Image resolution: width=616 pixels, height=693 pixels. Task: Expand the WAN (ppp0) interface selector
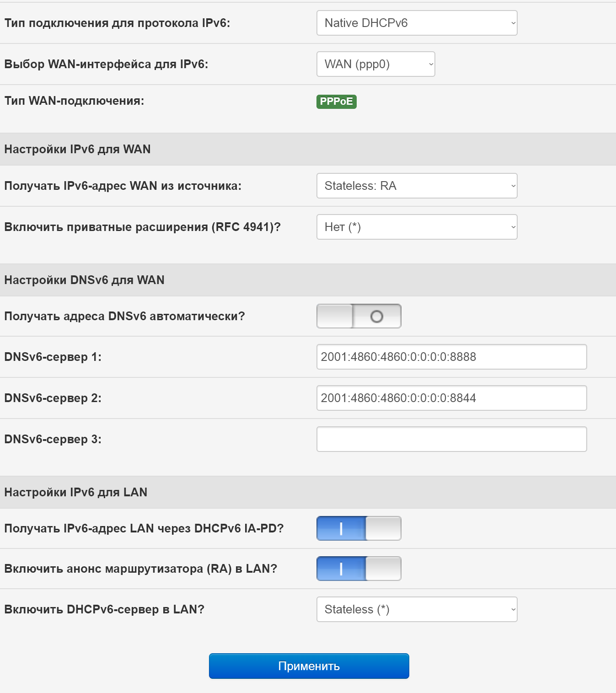point(375,64)
